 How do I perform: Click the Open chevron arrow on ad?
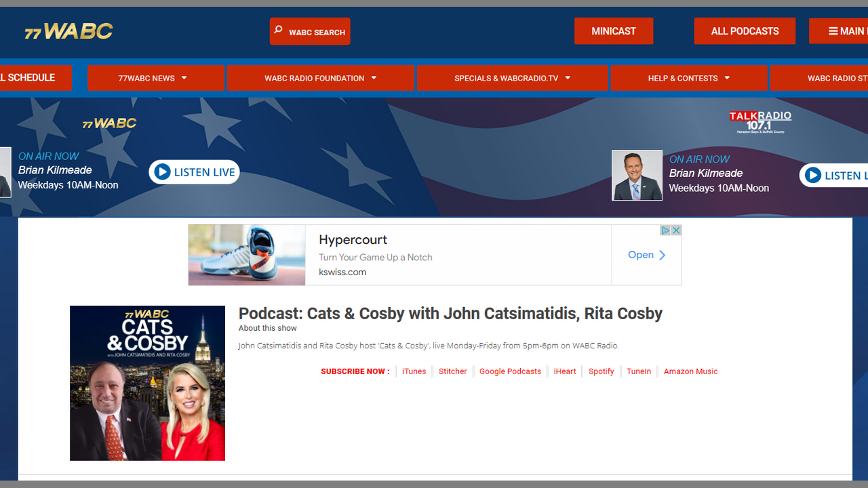(x=663, y=255)
